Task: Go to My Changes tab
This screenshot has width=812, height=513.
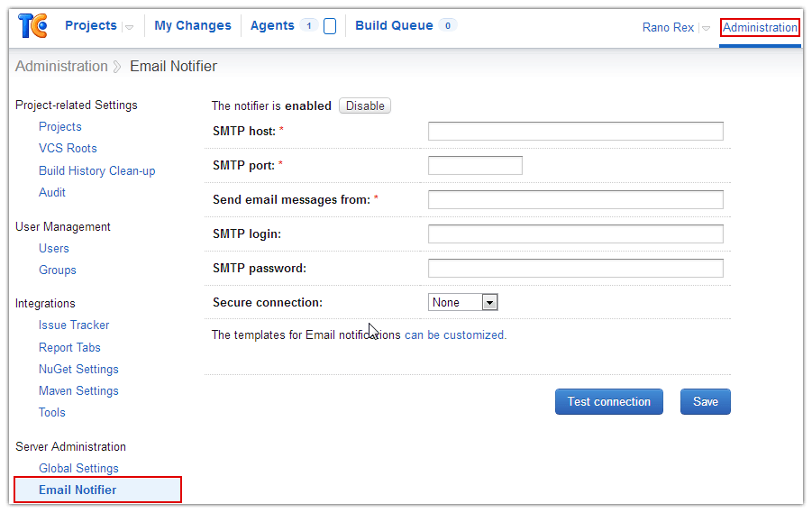Action: (x=193, y=25)
